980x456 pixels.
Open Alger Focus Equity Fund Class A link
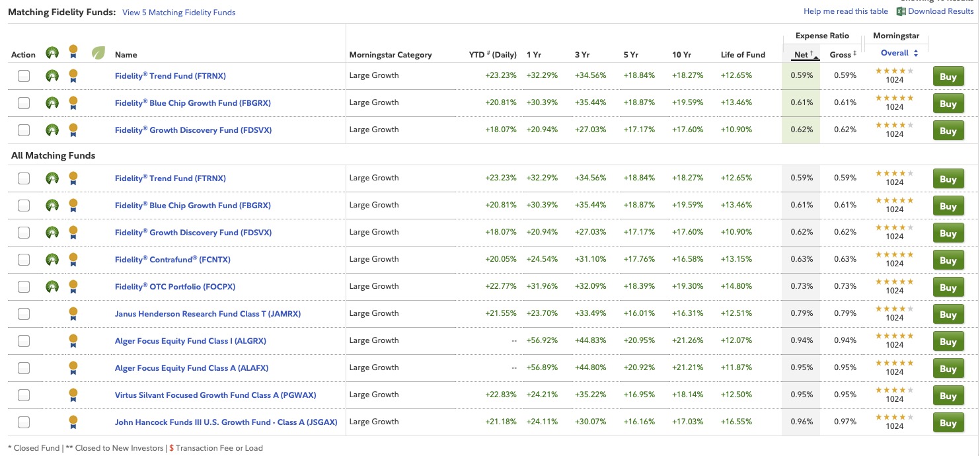(192, 368)
